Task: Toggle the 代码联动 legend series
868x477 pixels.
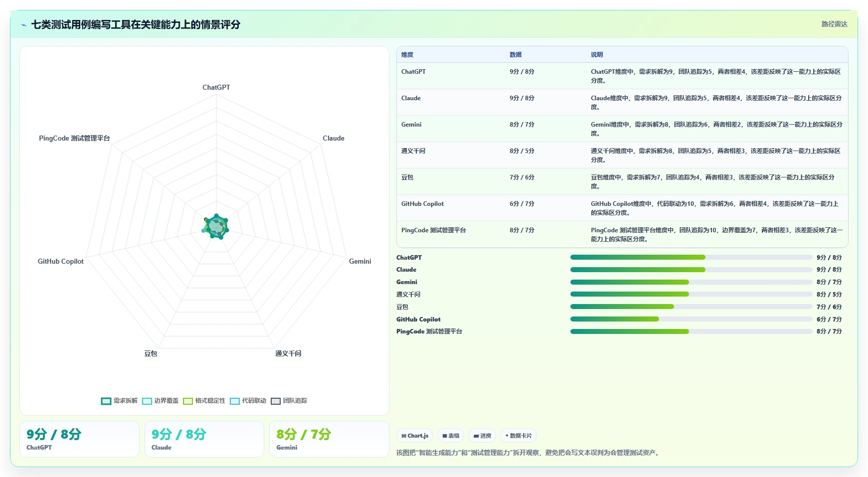Action: [x=248, y=401]
